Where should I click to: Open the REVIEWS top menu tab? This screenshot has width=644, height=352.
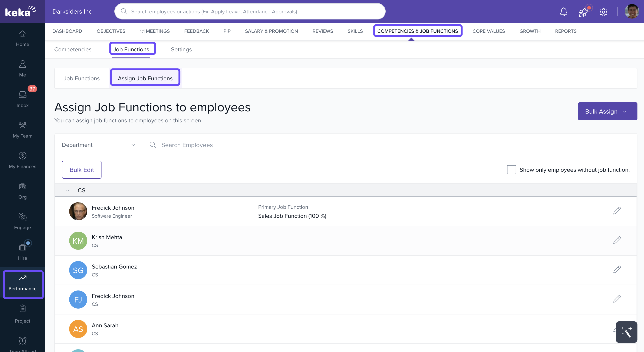coord(323,31)
